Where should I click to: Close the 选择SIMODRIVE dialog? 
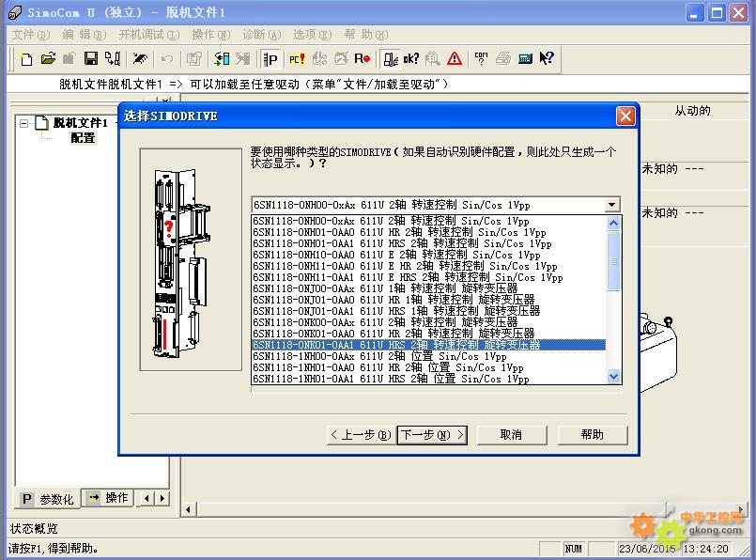625,117
